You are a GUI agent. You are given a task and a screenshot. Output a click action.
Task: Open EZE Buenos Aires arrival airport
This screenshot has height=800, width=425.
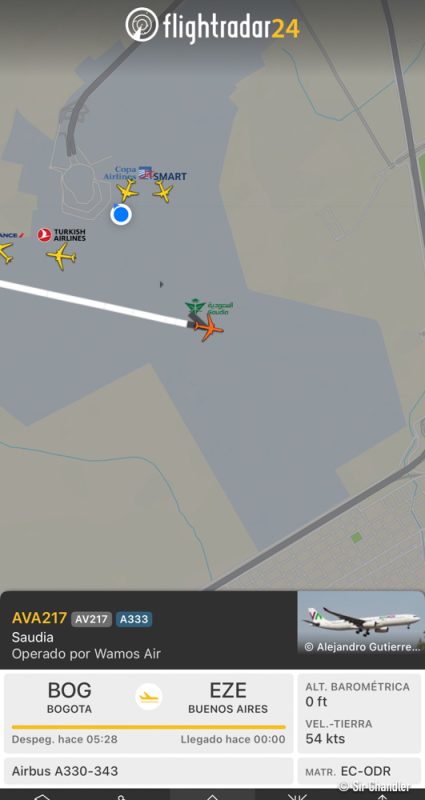pos(228,697)
